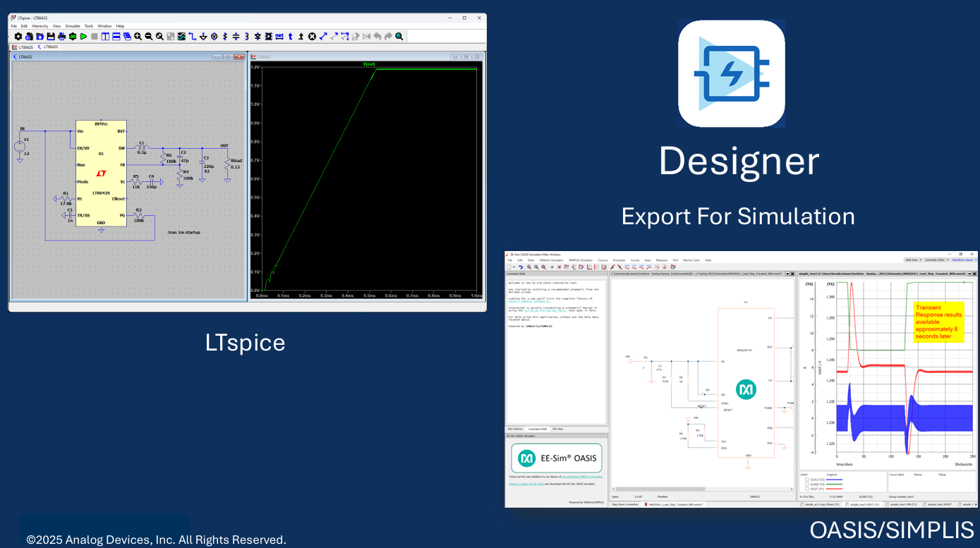Select LTspice Voltage Source tool
The image size is (980, 548).
pyautogui.click(x=214, y=36)
